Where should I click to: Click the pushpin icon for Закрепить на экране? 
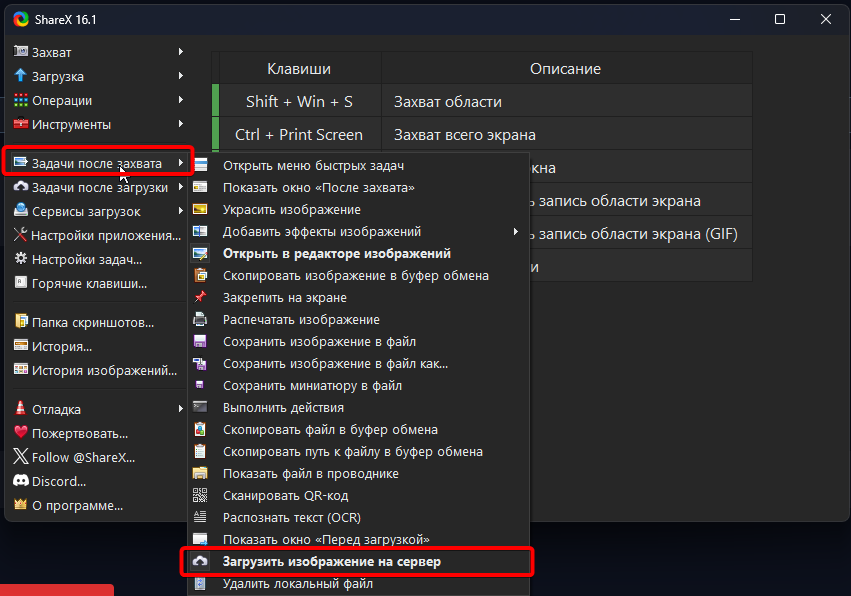[x=200, y=297]
